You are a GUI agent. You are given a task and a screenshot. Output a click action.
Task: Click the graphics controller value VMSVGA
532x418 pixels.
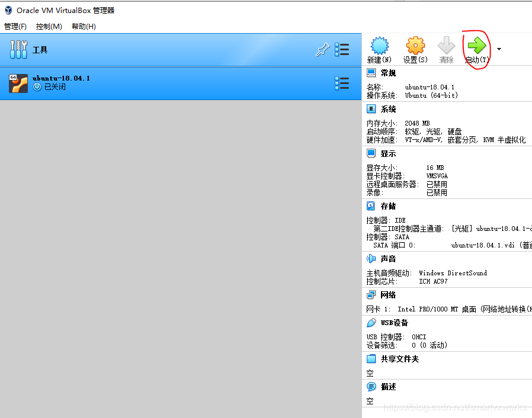(437, 176)
